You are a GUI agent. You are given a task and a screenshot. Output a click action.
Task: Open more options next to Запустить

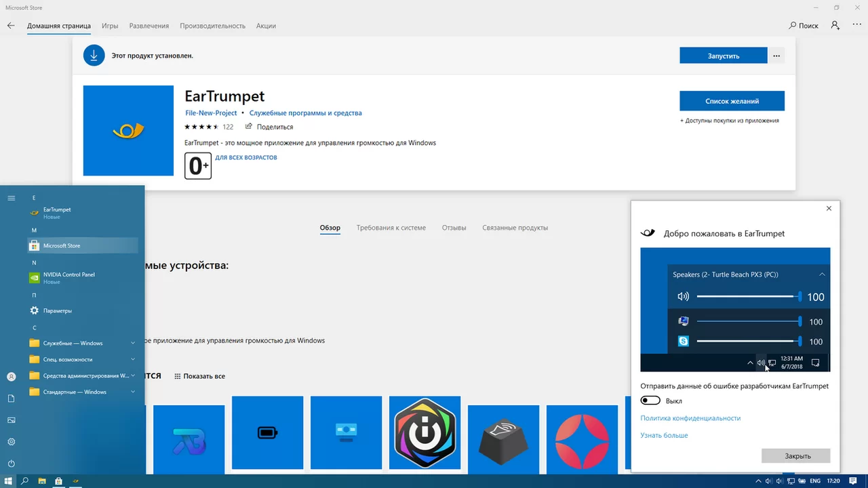click(776, 56)
